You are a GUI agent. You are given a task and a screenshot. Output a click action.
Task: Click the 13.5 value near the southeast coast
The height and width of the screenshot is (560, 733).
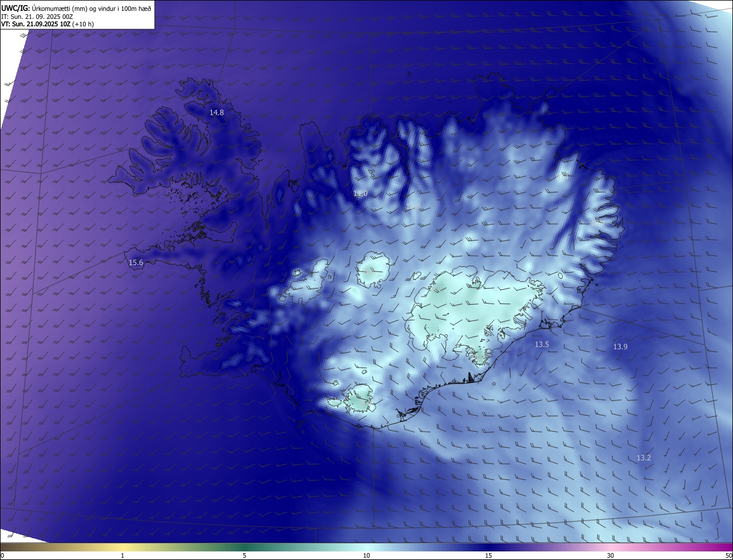coord(542,345)
